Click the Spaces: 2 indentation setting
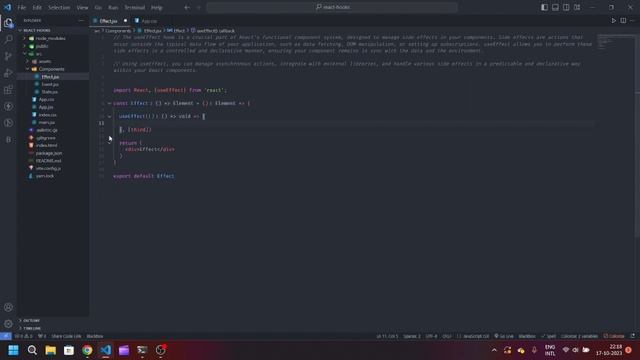The image size is (640, 360). click(411, 336)
